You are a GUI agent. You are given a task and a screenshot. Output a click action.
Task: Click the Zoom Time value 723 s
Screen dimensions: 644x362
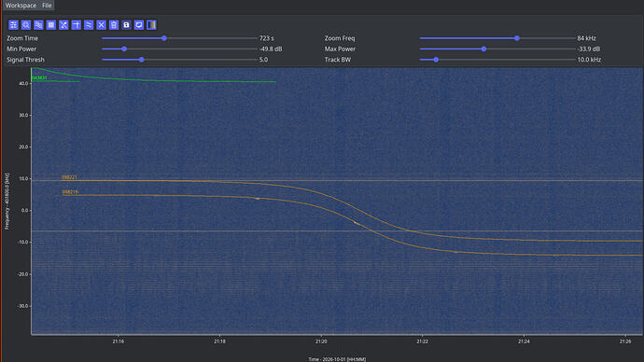coord(267,38)
